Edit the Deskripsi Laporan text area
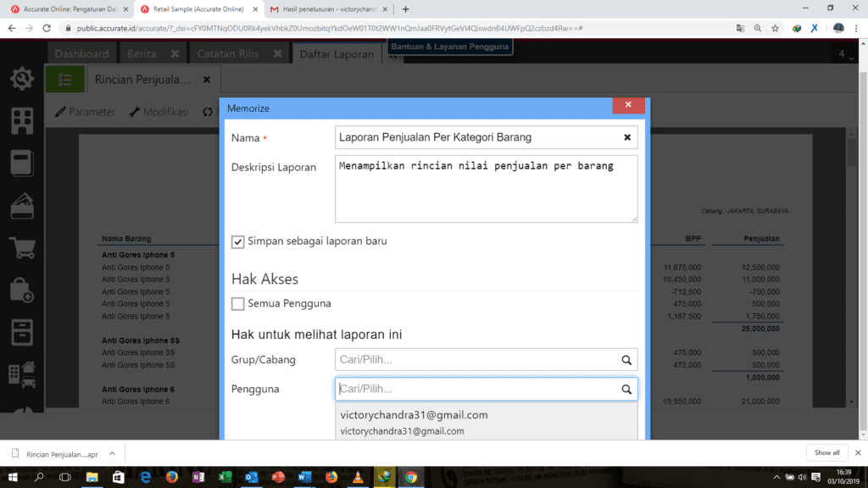 pyautogui.click(x=486, y=189)
